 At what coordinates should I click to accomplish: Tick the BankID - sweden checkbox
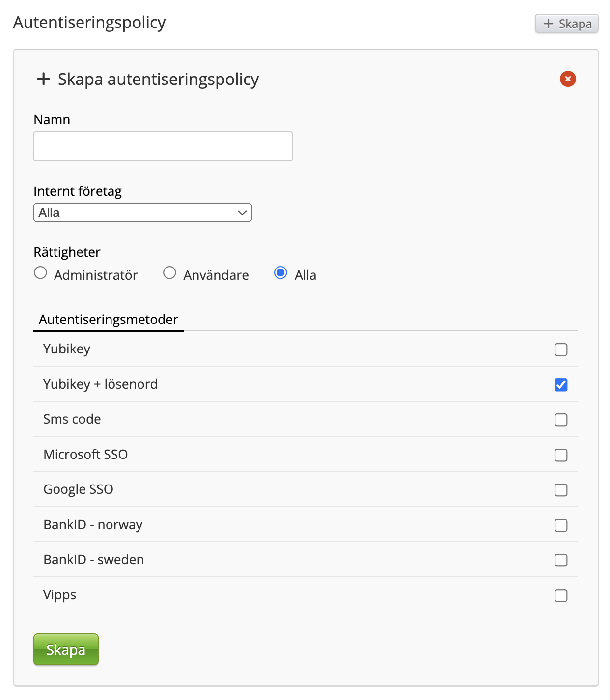click(560, 560)
